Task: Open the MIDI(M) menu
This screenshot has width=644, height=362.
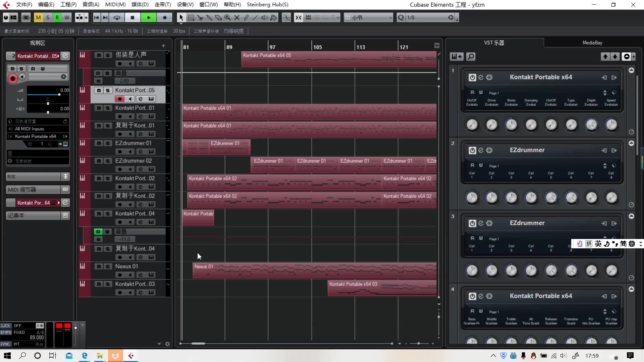Action: pos(115,5)
